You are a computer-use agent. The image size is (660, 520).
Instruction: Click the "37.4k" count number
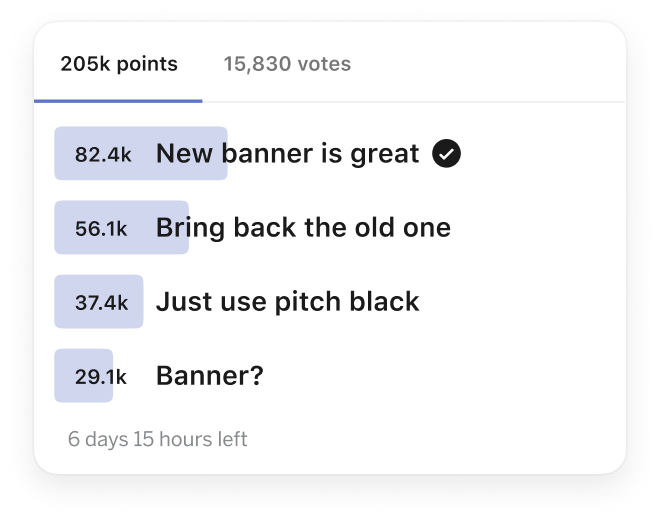pyautogui.click(x=102, y=303)
